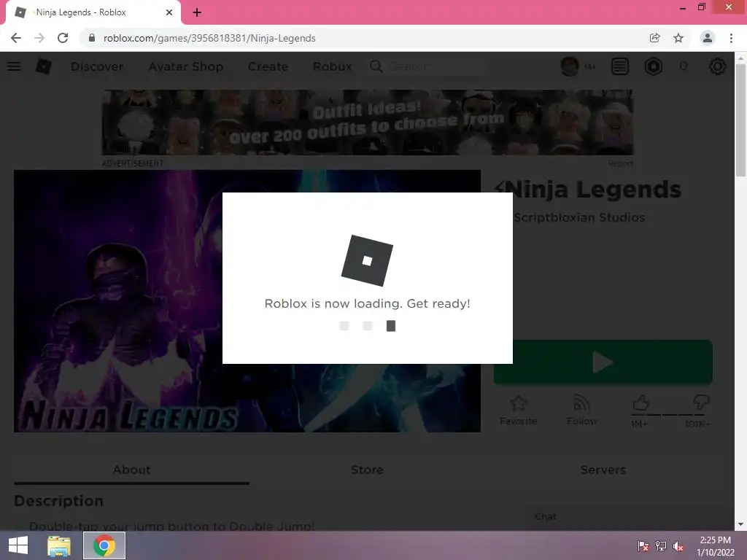
Task: Go back in Chrome
Action: click(16, 38)
